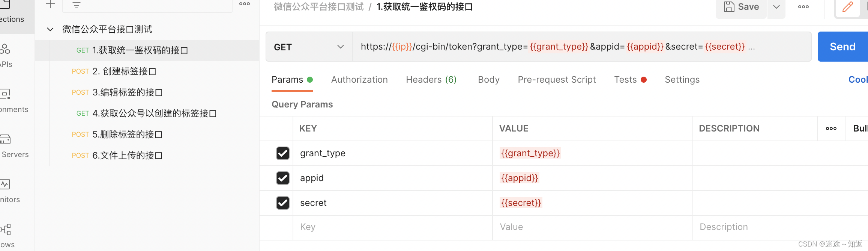Viewport: 868px width, 251px height.
Task: Click the {{secret}} value cell
Action: (593, 203)
